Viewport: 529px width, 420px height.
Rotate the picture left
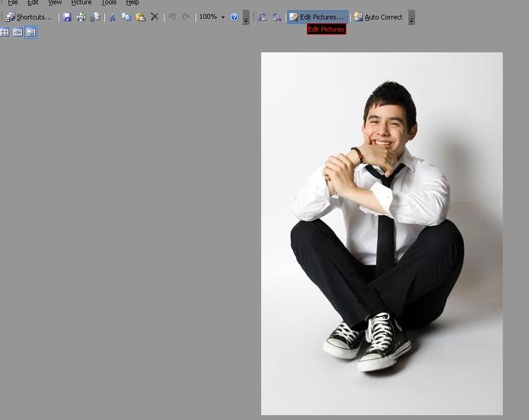pos(262,17)
